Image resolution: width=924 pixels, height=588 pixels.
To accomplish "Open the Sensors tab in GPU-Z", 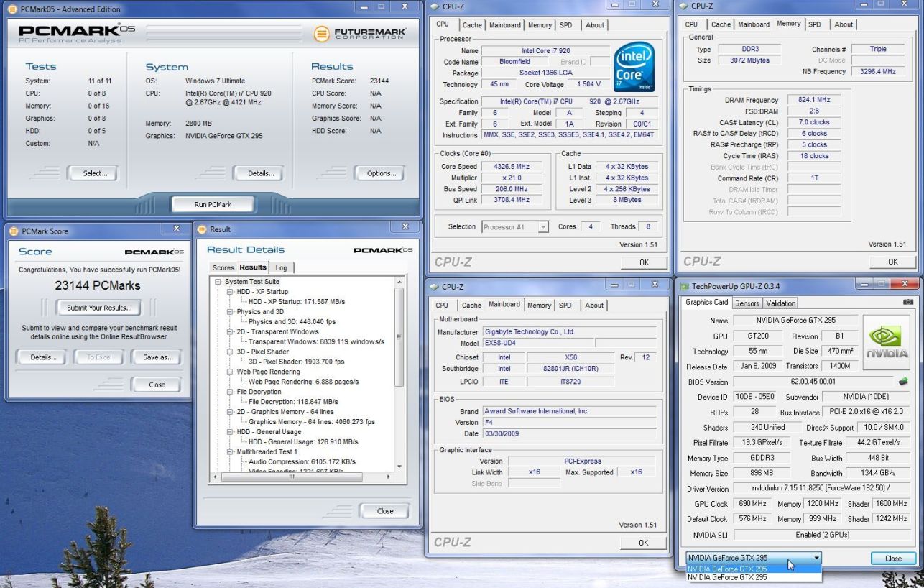I will pos(747,303).
